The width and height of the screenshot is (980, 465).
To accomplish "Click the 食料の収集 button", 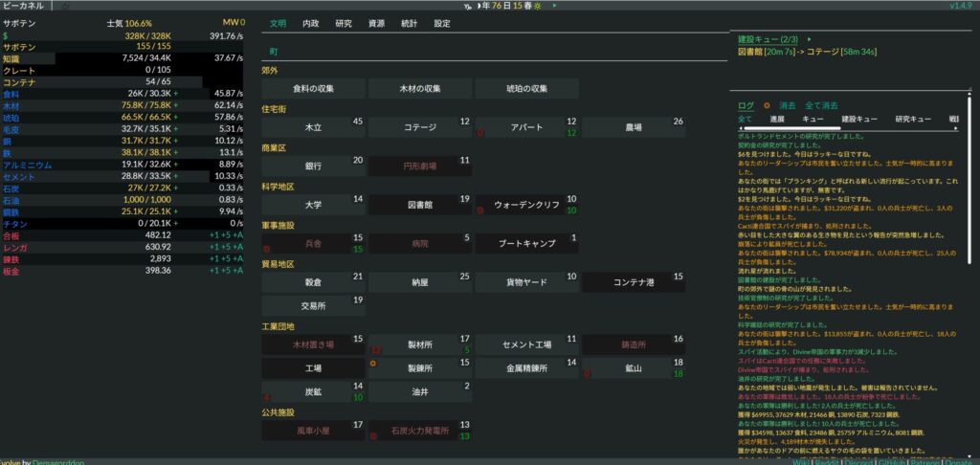I will pos(313,89).
